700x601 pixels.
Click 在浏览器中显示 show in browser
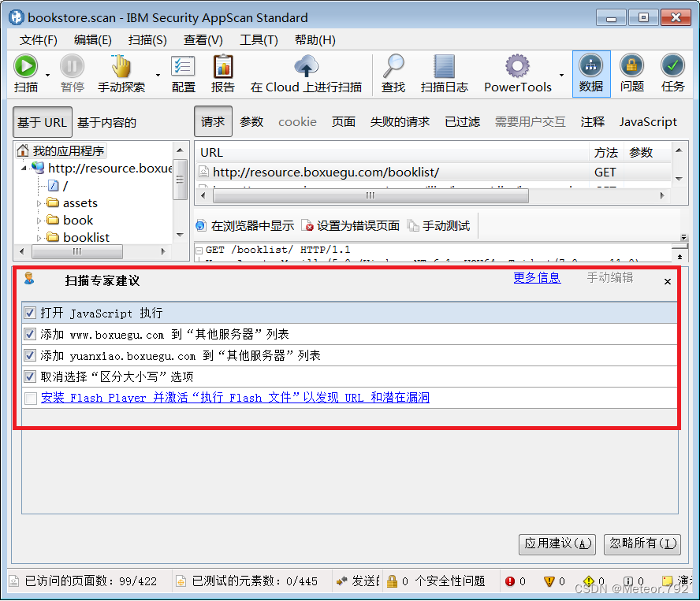point(245,226)
